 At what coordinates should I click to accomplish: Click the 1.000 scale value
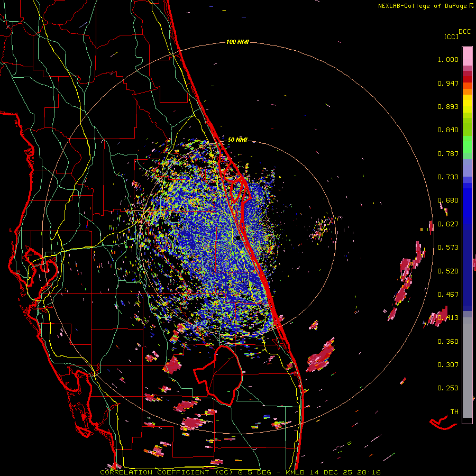pos(448,59)
